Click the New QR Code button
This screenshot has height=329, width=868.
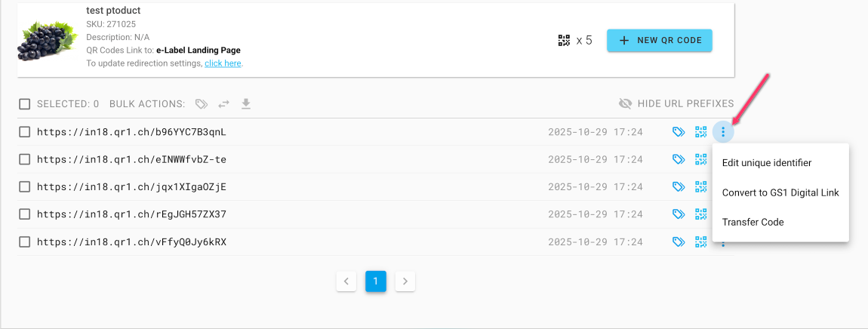coord(659,40)
